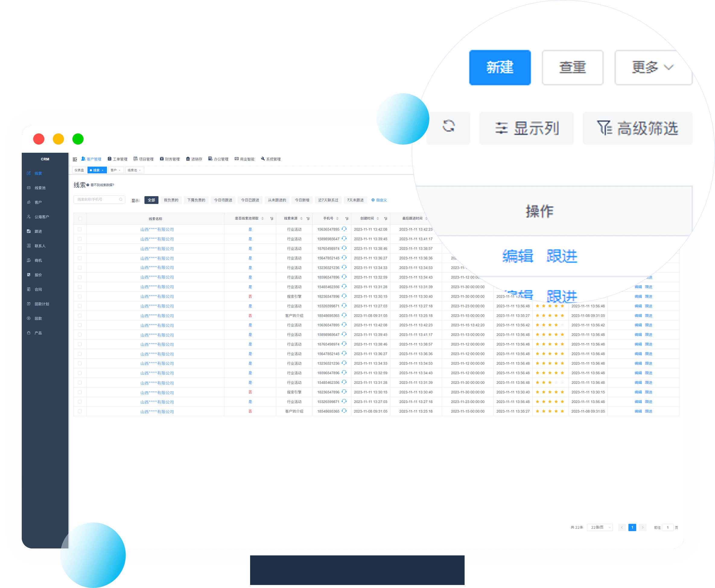Click search magnifier in 线索名称/手机号 field
Viewport: 715px width, 588px height.
(x=121, y=200)
